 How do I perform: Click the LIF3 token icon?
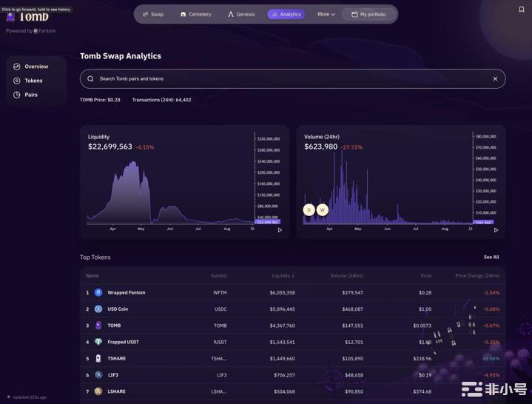point(98,375)
